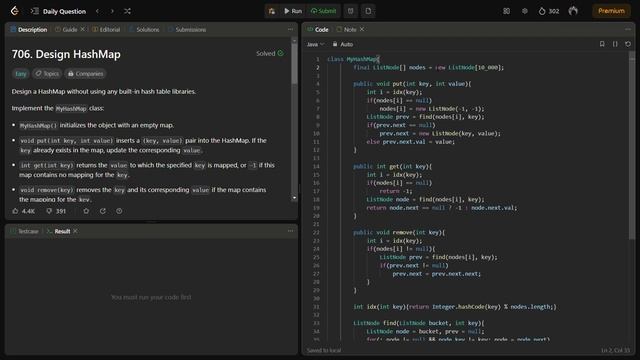Switch to the Code tab
The image size is (640, 360).
pyautogui.click(x=318, y=29)
